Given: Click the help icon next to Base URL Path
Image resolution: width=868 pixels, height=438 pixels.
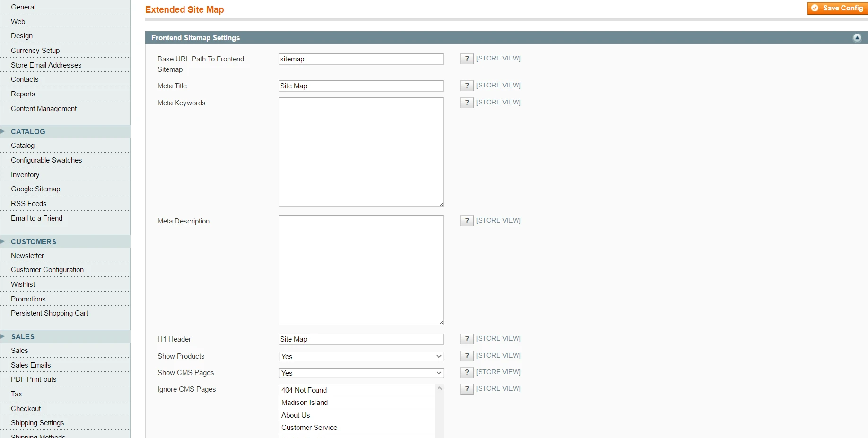Looking at the screenshot, I should tap(466, 59).
